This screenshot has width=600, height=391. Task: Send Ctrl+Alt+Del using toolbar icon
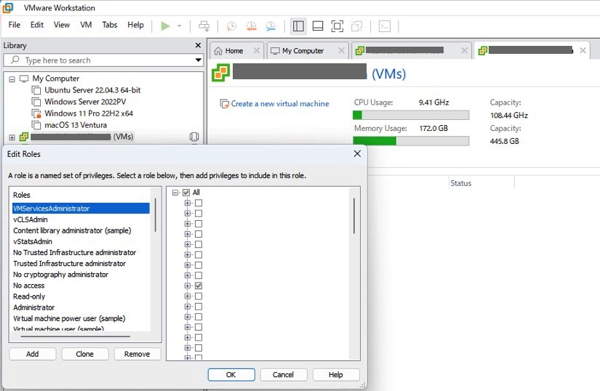coord(204,26)
